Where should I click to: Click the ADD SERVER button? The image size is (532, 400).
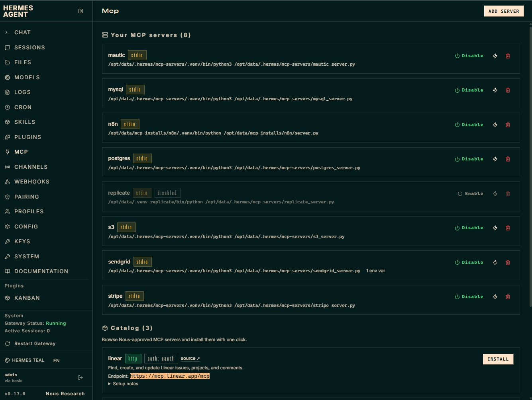504,11
